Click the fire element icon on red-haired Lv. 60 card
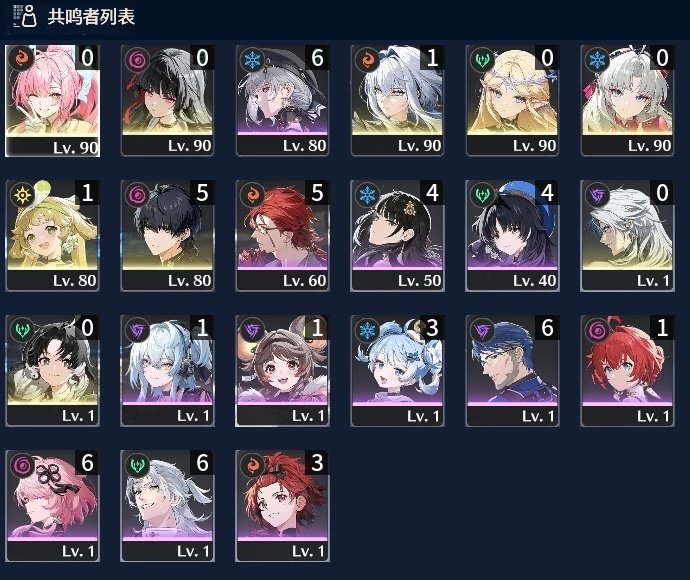The image size is (690, 580). tap(253, 195)
